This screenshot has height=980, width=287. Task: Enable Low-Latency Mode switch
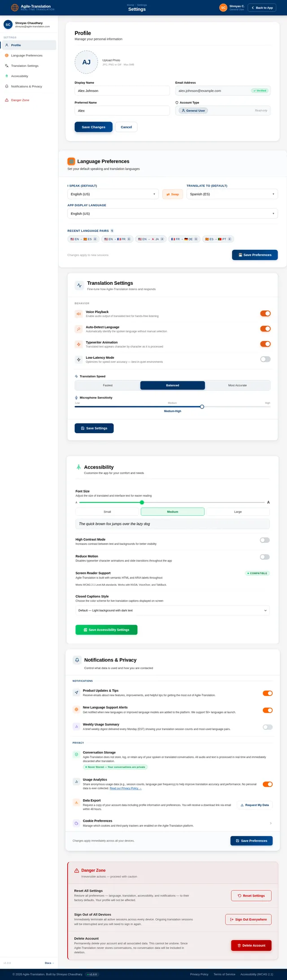pyautogui.click(x=265, y=359)
